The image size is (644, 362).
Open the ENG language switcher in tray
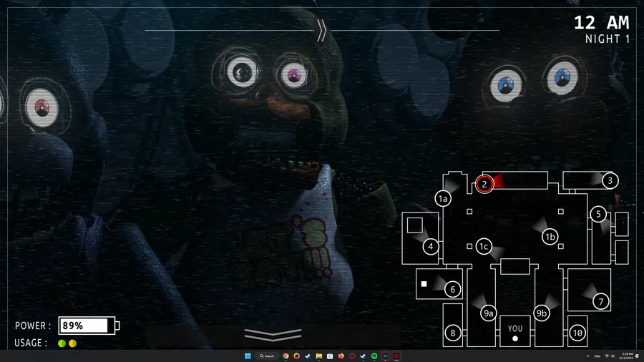tap(597, 356)
